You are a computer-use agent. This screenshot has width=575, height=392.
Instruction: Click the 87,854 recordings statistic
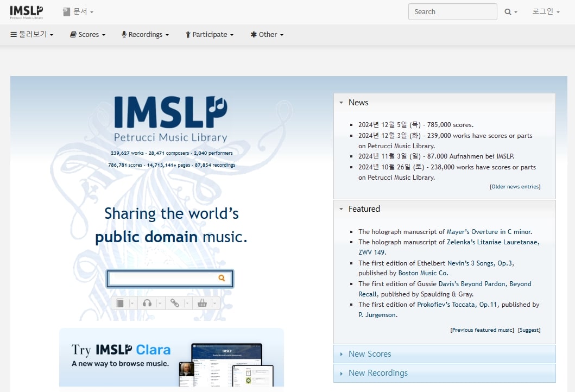pos(215,165)
